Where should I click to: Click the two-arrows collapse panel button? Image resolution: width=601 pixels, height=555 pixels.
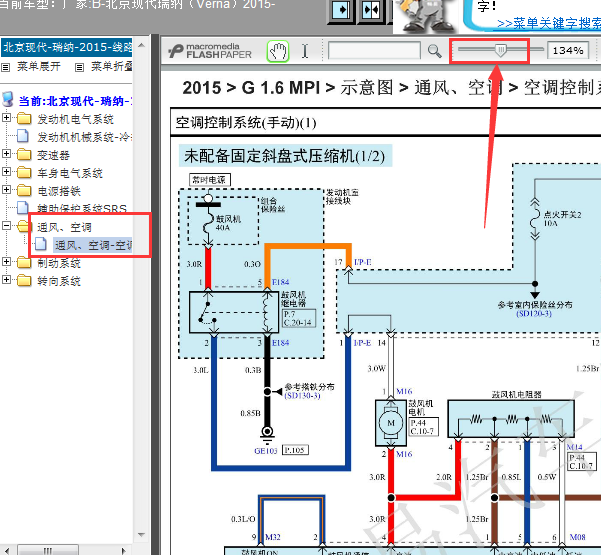click(371, 10)
